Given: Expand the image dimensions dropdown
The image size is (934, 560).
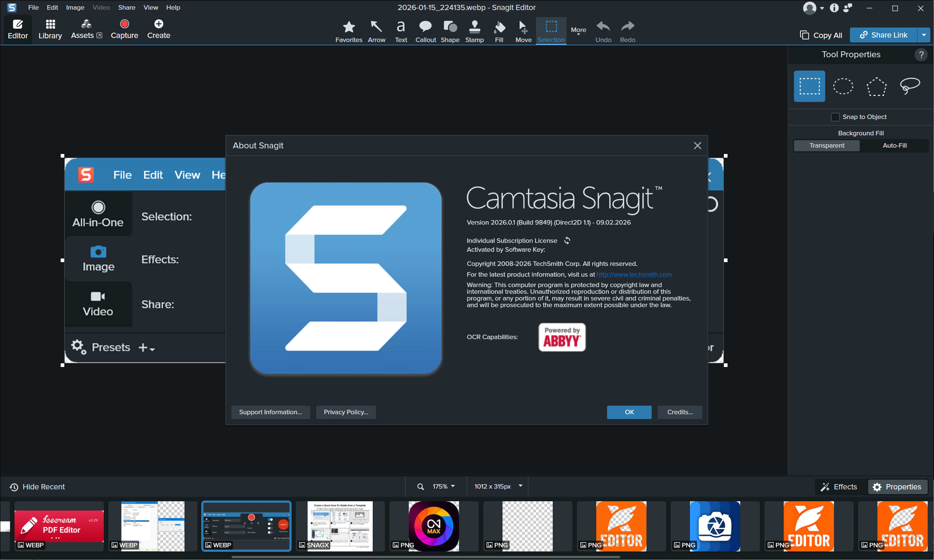Looking at the screenshot, I should (x=520, y=486).
